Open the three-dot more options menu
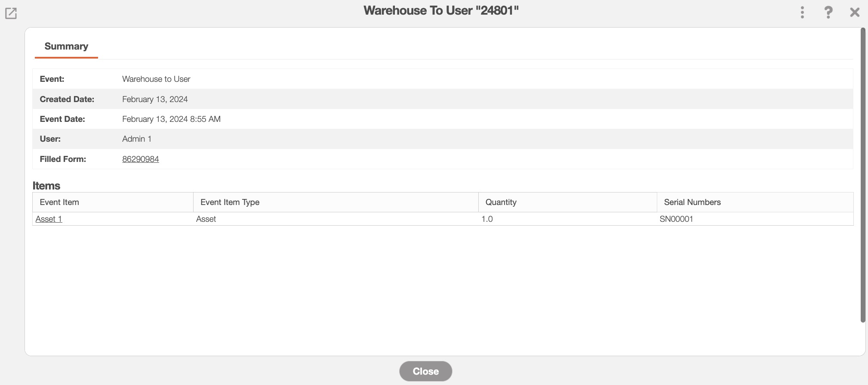Screen dimensions: 868x385 tap(802, 12)
